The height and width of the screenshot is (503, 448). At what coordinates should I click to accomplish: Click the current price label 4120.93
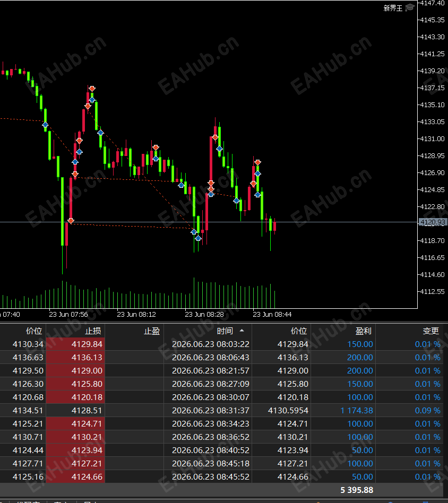point(433,222)
